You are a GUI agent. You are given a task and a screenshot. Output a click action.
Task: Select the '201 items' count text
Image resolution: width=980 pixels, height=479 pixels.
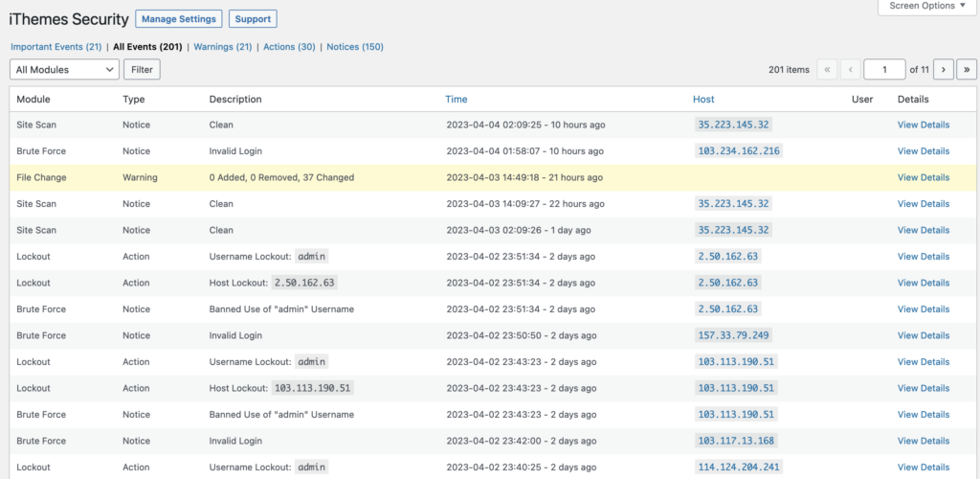(789, 69)
